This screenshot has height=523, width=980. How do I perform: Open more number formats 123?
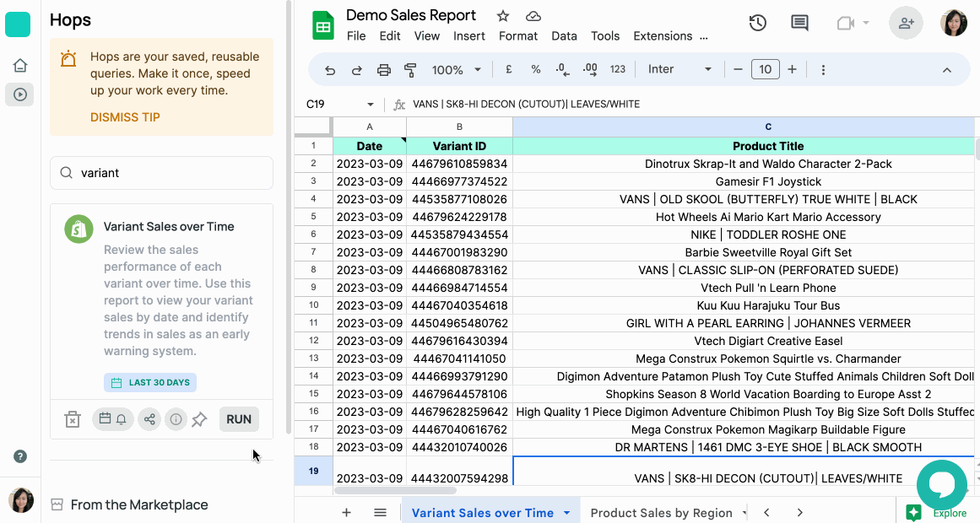pos(618,69)
